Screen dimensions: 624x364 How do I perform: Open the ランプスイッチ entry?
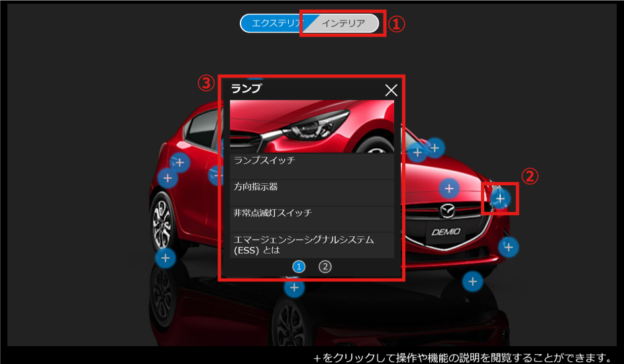coord(311,161)
